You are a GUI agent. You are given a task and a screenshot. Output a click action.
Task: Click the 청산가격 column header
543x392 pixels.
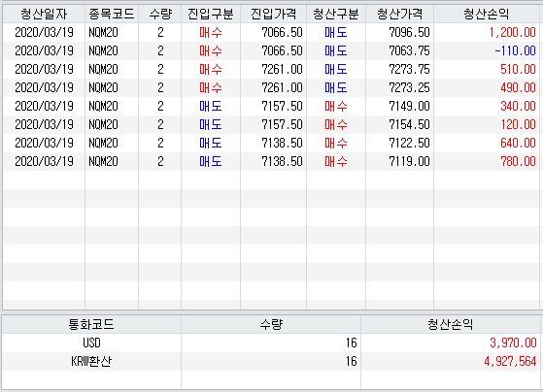pyautogui.click(x=399, y=15)
